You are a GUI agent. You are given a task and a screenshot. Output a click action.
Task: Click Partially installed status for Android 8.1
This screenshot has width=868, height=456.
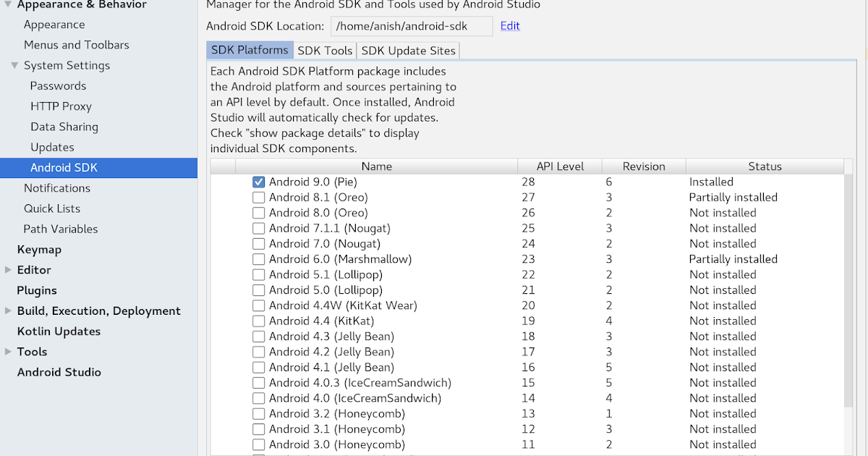(733, 198)
